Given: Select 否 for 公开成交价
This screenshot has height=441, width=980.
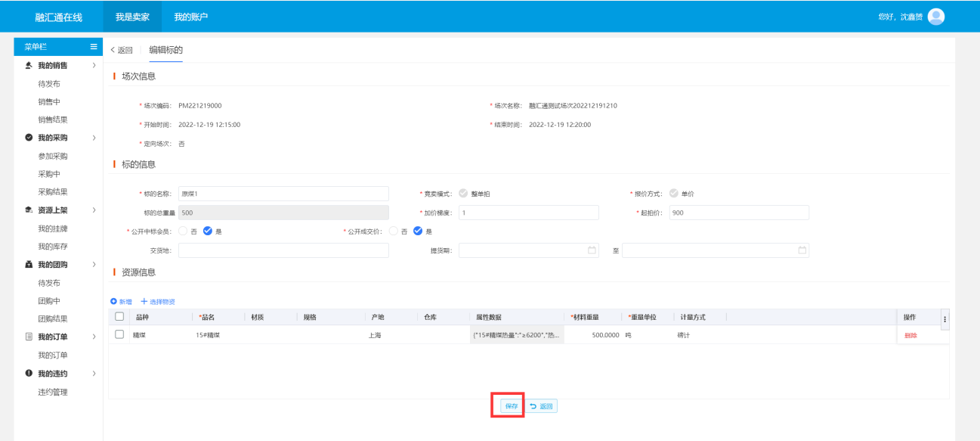Looking at the screenshot, I should click(393, 231).
